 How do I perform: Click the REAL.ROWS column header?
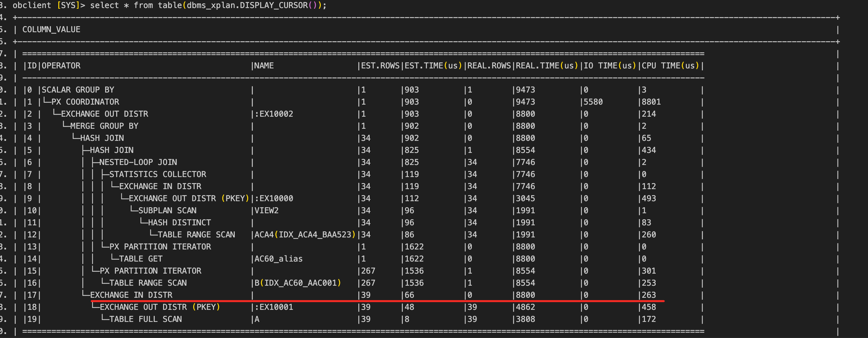pos(489,66)
